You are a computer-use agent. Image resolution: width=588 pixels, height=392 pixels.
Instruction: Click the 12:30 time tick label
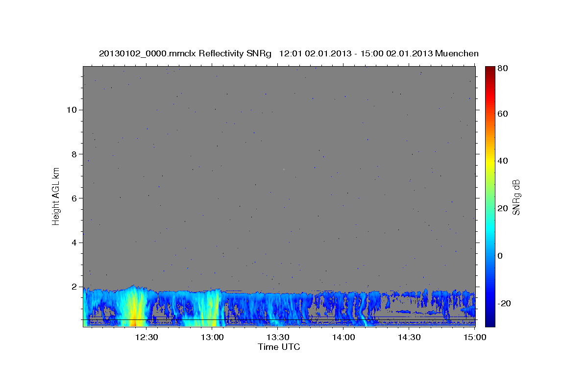(146, 337)
